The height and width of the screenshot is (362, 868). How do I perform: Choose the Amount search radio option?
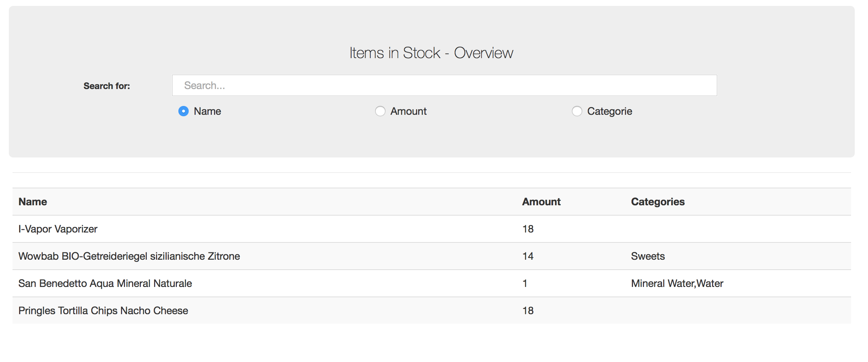coord(380,111)
